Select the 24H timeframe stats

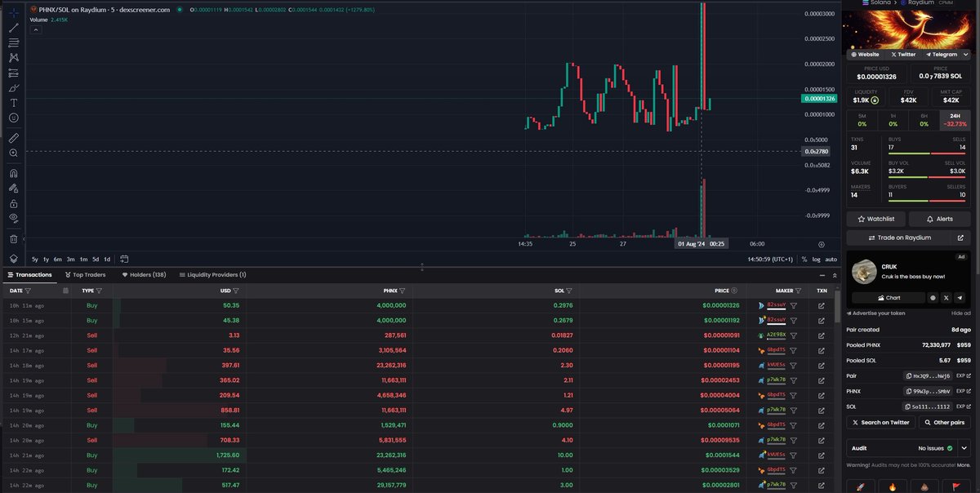point(955,120)
